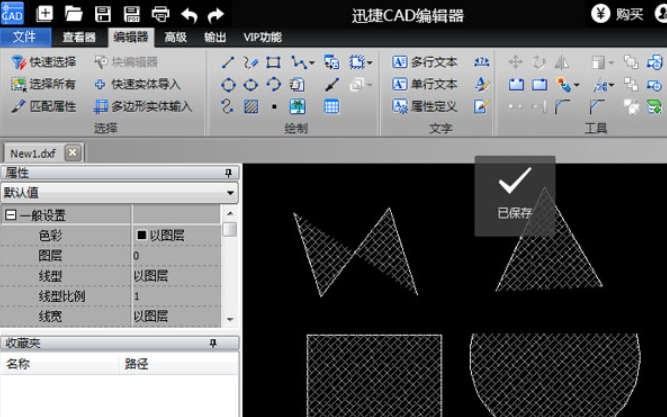Viewport: 667px width, 417px height.
Task: Select the freehand sketch pencil tool
Action: coord(251,63)
